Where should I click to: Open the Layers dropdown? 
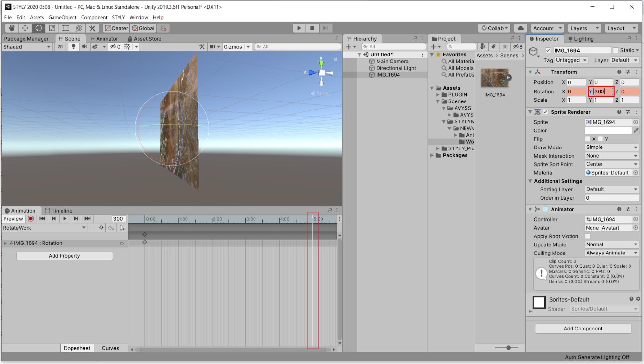[584, 28]
